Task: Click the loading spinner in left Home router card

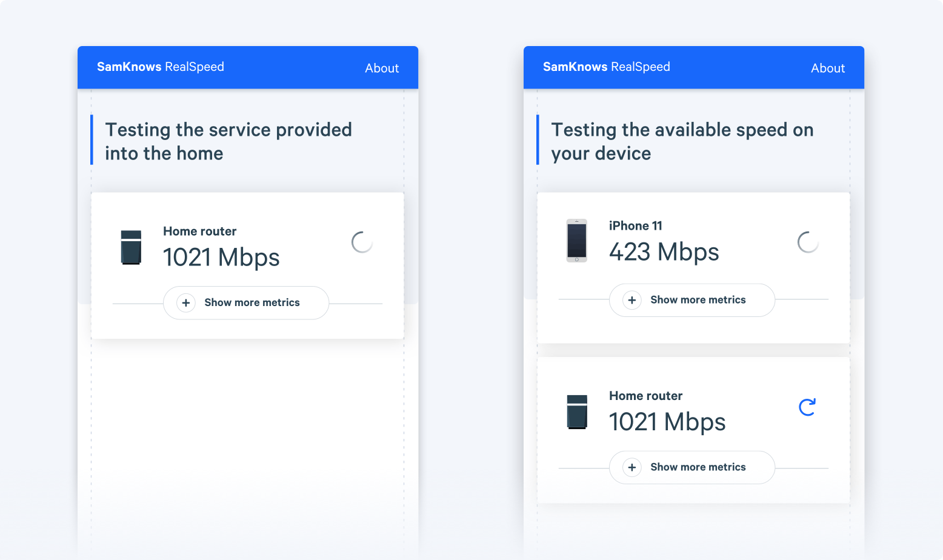Action: tap(362, 242)
